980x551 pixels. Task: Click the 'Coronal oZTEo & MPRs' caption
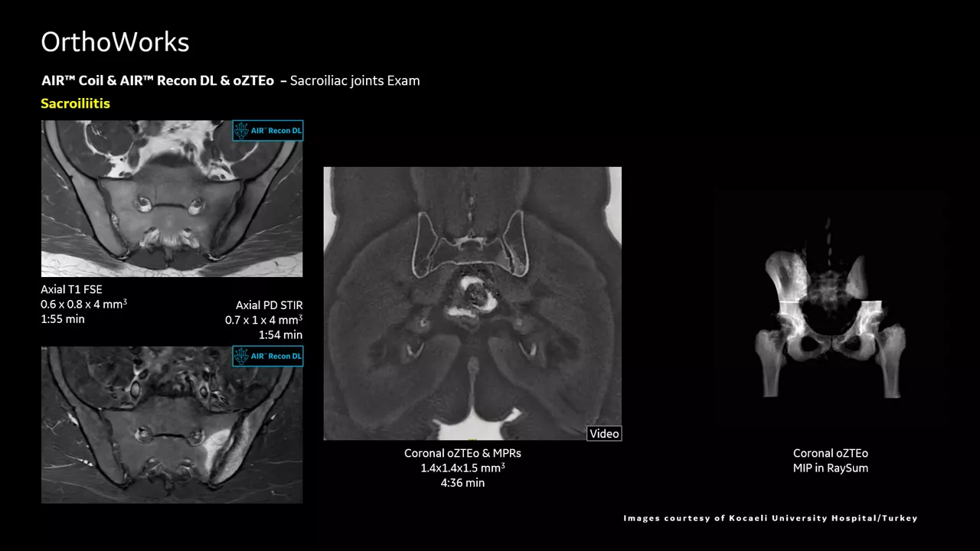coord(462,453)
